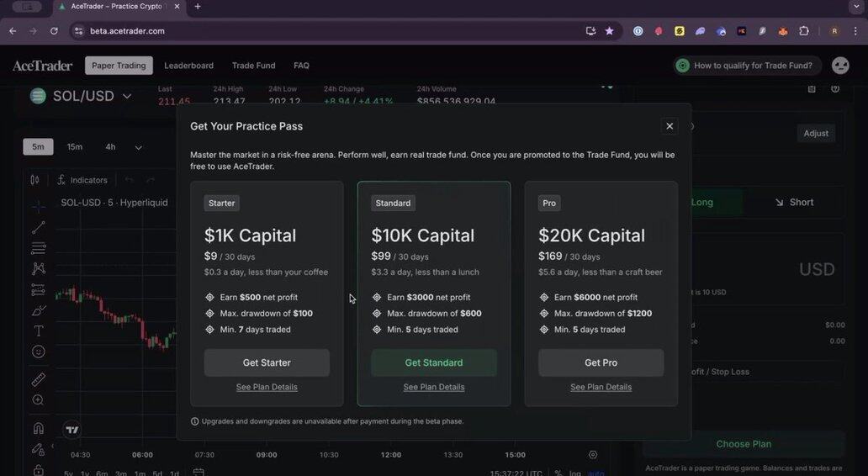Open See Plan Details under Pro
Viewport: 868px width, 476px height.
click(601, 387)
